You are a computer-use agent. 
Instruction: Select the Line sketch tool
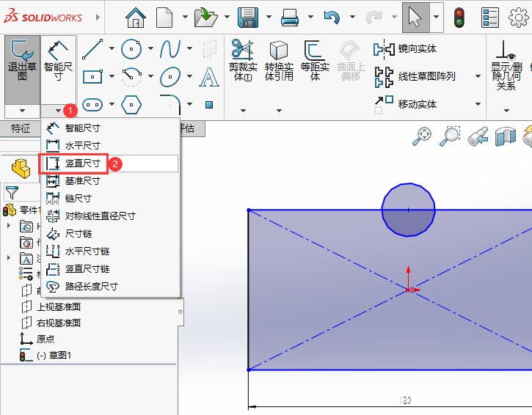click(92, 49)
